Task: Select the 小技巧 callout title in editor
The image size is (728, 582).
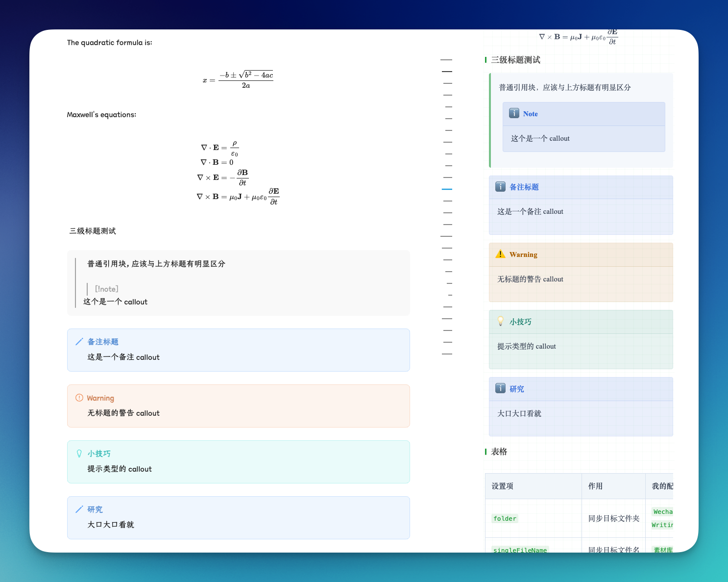Action: point(99,454)
